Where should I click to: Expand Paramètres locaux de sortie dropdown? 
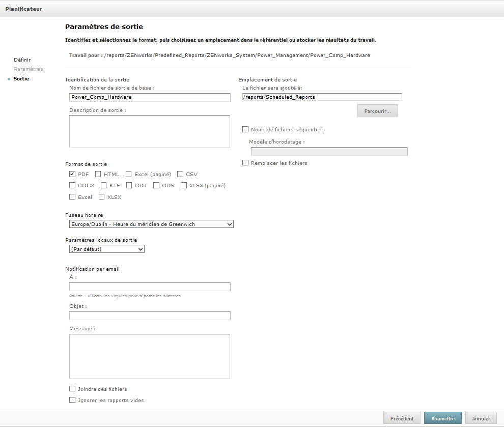107,249
